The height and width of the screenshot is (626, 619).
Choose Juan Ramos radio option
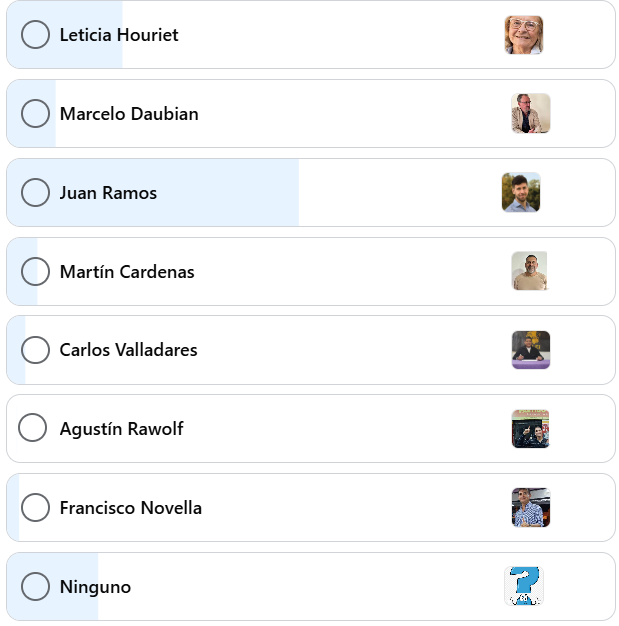[35, 193]
